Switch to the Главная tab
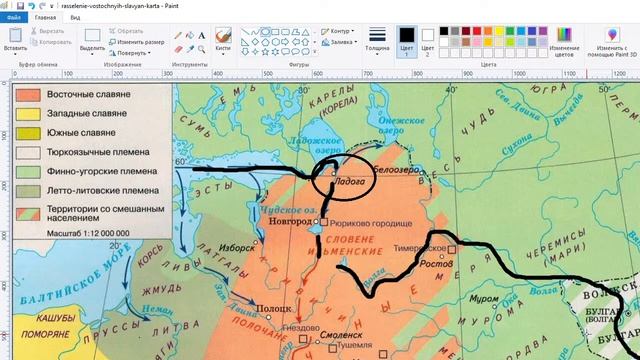The width and height of the screenshot is (640, 360). pos(45,18)
